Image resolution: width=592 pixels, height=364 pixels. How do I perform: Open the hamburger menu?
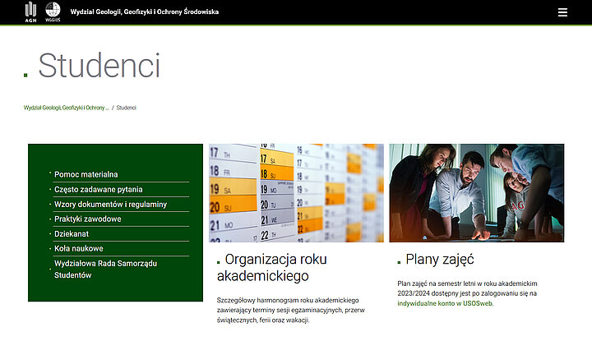[562, 12]
